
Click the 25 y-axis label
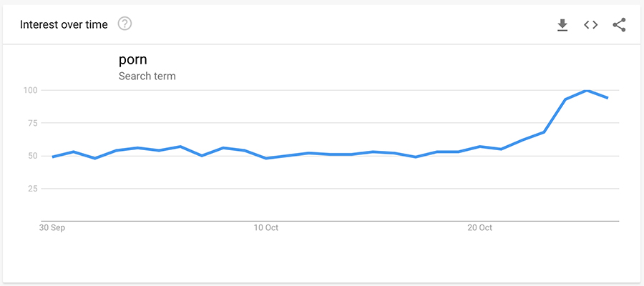click(x=32, y=189)
